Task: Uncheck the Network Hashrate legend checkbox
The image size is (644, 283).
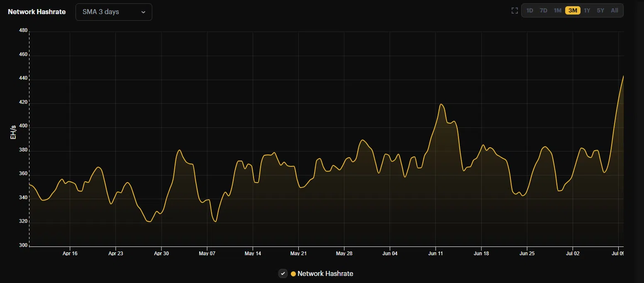Action: tap(283, 273)
